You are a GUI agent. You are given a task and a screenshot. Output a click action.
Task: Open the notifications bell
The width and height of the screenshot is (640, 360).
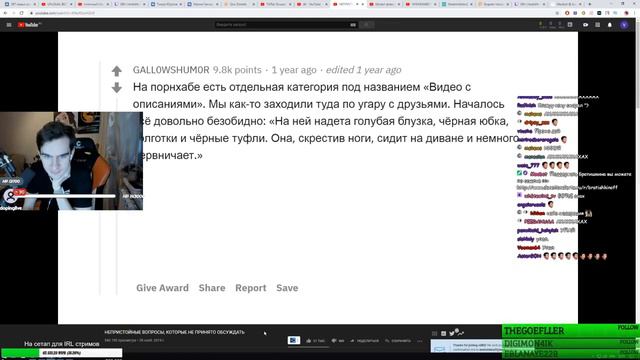pyautogui.click(x=610, y=25)
